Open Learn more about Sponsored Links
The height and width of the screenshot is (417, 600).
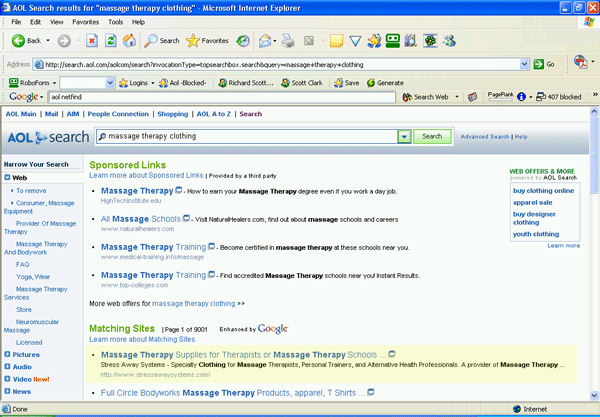tap(146, 175)
